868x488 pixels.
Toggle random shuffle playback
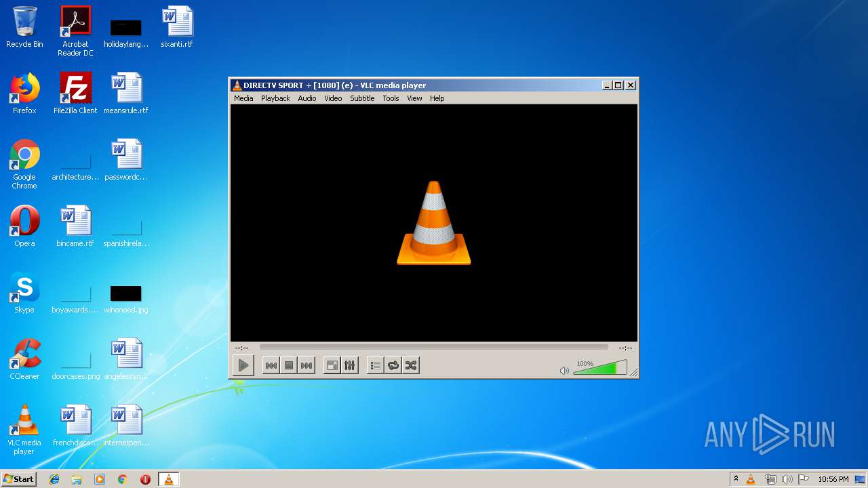[x=411, y=365]
